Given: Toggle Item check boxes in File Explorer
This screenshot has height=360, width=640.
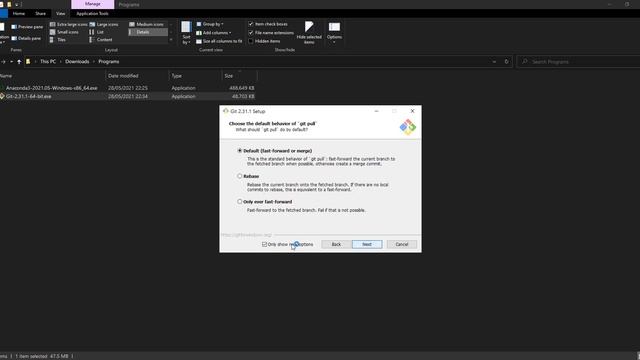Looking at the screenshot, I should [251, 24].
